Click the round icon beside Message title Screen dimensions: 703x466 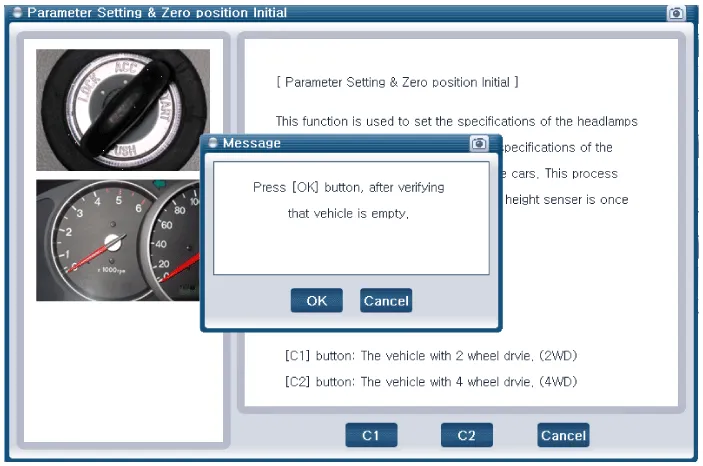212,143
